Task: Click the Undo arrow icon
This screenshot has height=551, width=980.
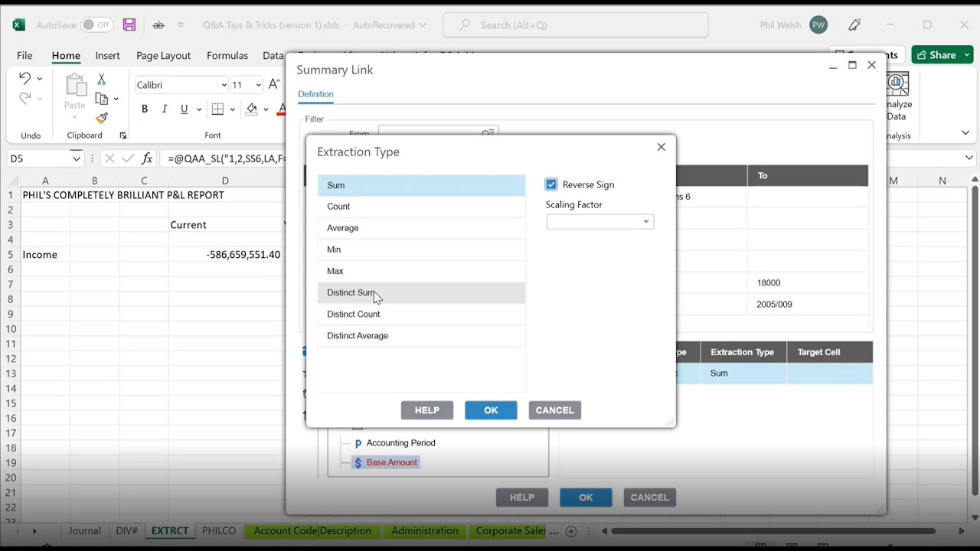Action: point(24,78)
